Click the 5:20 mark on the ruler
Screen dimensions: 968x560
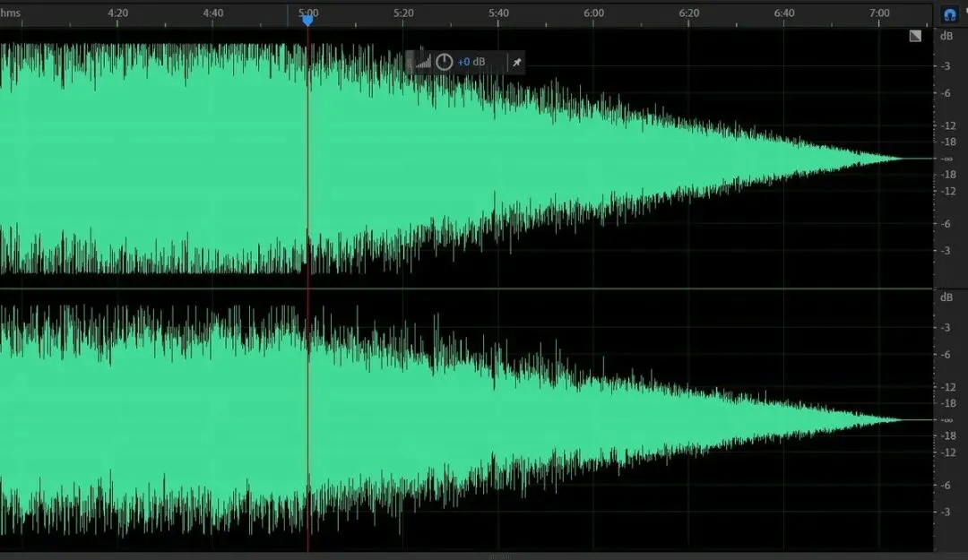pyautogui.click(x=403, y=13)
